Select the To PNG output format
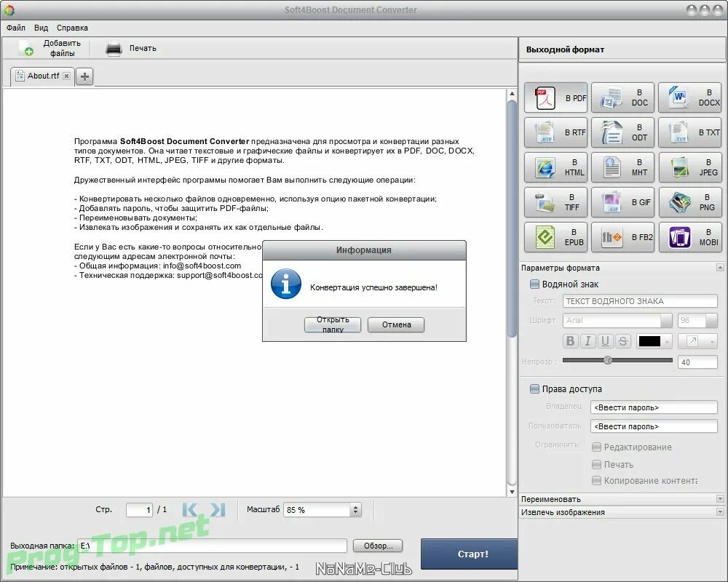 689,202
